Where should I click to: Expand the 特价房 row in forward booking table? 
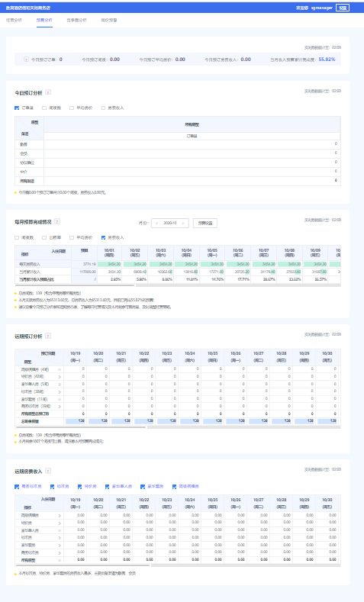[x=60, y=377]
